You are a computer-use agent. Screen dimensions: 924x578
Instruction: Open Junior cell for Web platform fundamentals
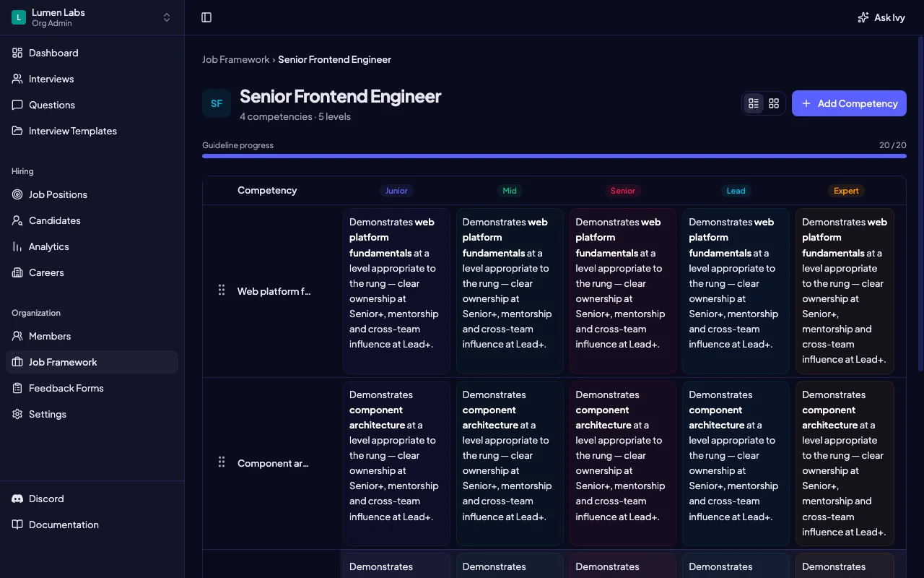[x=396, y=291]
